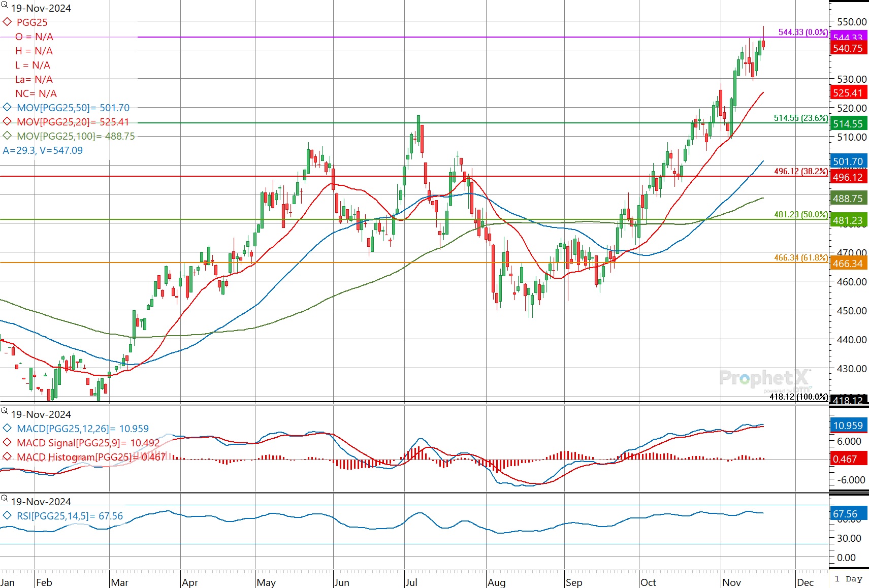
Task: Click the blue diamond for the 50-day moving average
Action: 7,107
